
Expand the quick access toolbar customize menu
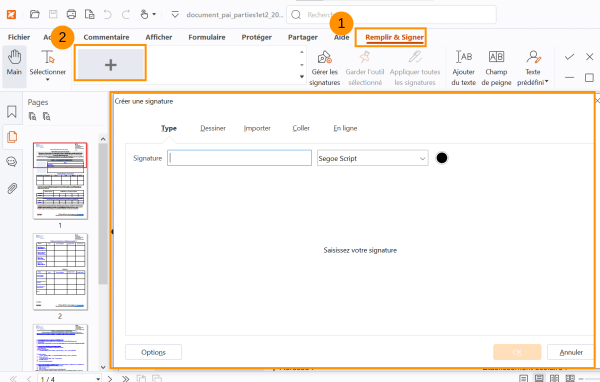point(175,15)
